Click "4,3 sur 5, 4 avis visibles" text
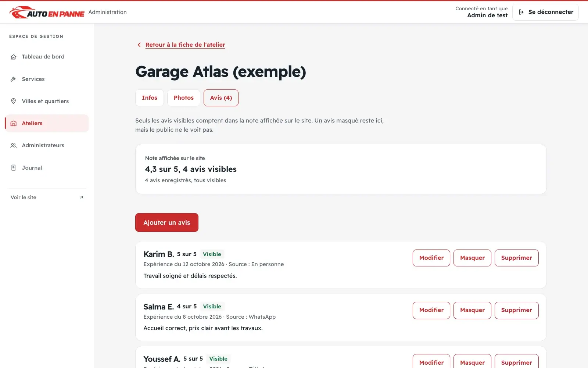The width and height of the screenshot is (588, 368). pos(191,169)
